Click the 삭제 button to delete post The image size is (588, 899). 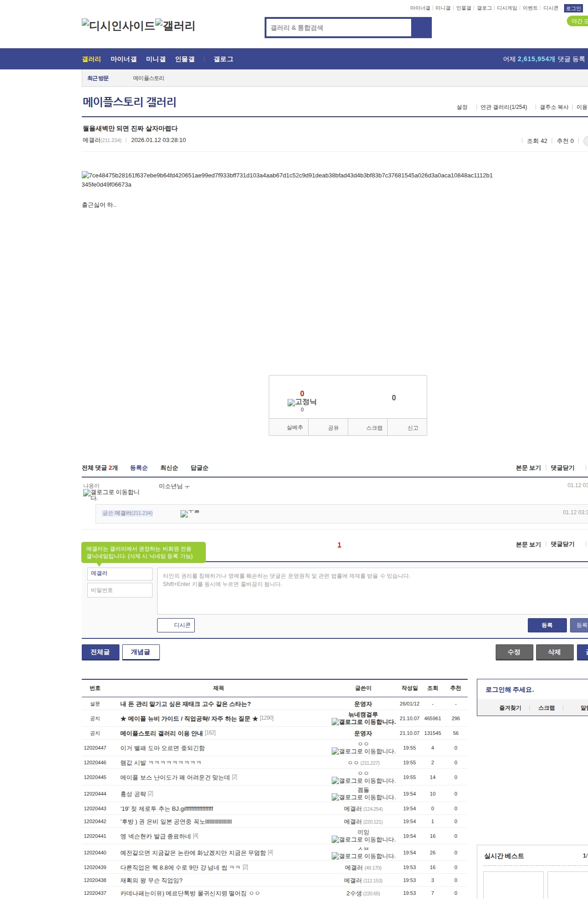tap(555, 652)
